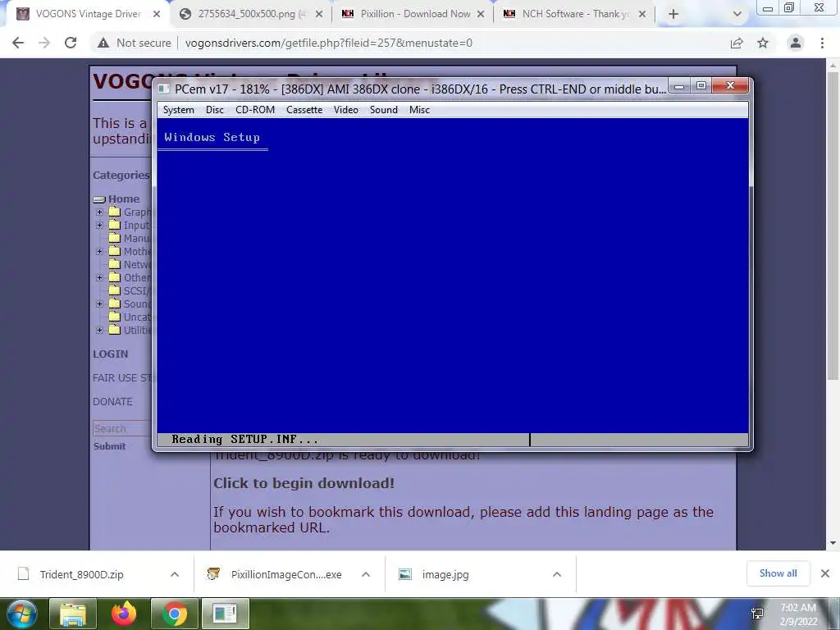Close the VOGONS Vintage Driver tab
This screenshot has width=840, height=630.
click(x=157, y=15)
